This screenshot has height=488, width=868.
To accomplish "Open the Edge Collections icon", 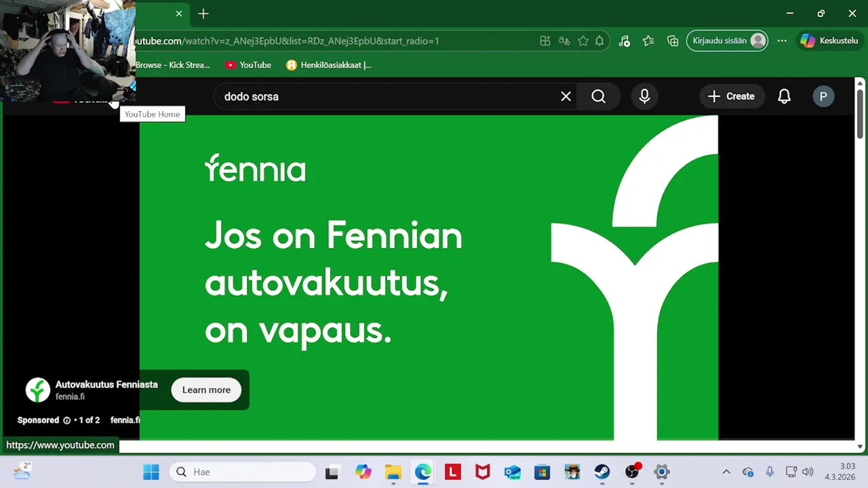I will pos(673,41).
